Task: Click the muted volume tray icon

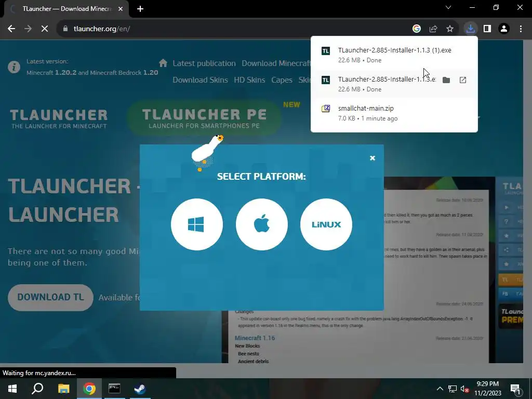Action: pyautogui.click(x=465, y=389)
